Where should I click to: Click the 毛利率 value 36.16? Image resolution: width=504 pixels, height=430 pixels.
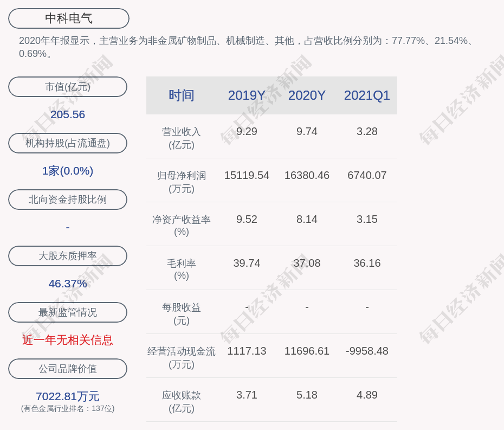click(x=367, y=263)
